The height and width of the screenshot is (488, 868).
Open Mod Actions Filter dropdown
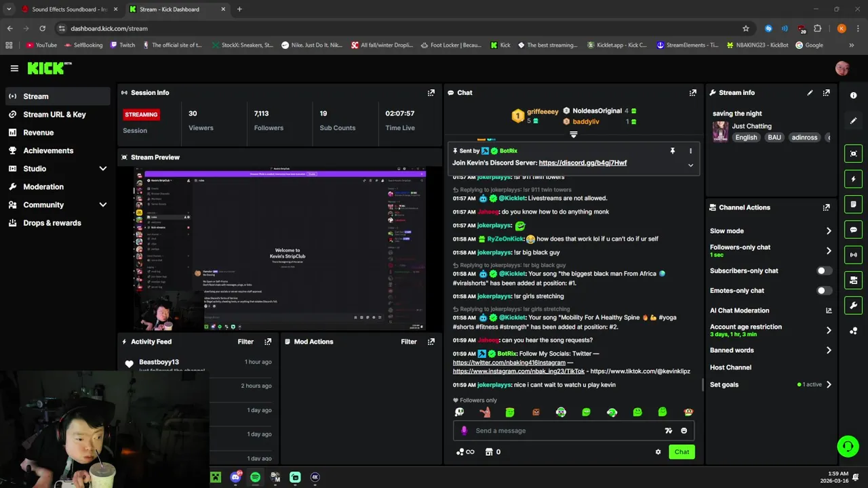(409, 342)
